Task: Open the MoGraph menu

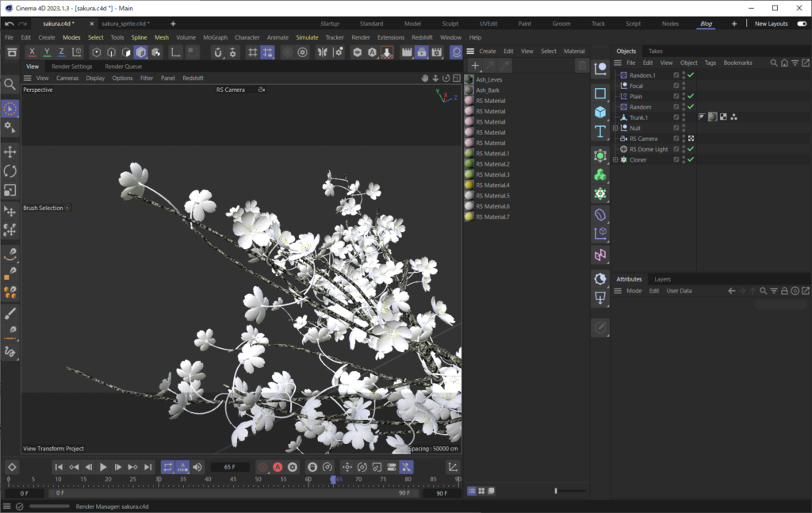Action: point(215,36)
